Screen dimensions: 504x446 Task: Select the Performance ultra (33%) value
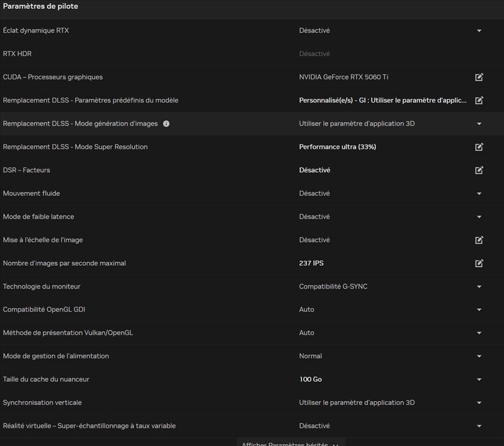pyautogui.click(x=338, y=147)
